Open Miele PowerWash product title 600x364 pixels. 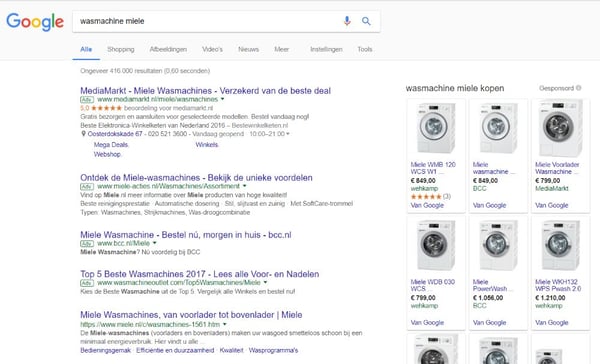492,285
